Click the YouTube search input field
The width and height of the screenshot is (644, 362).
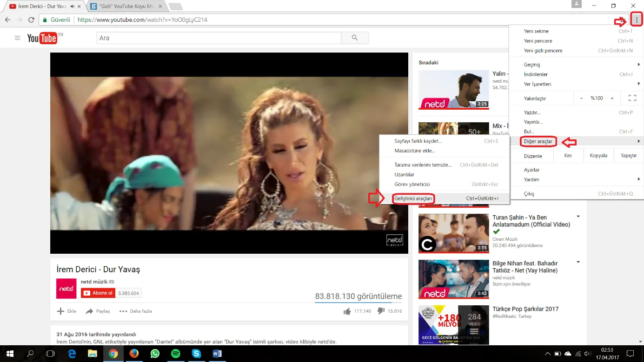click(219, 38)
